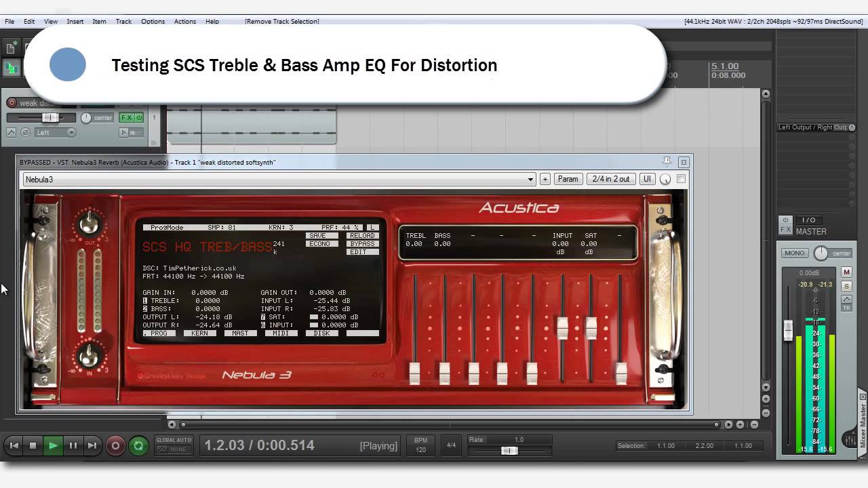Click track pan knob
This screenshot has height=488, width=868.
click(x=86, y=118)
